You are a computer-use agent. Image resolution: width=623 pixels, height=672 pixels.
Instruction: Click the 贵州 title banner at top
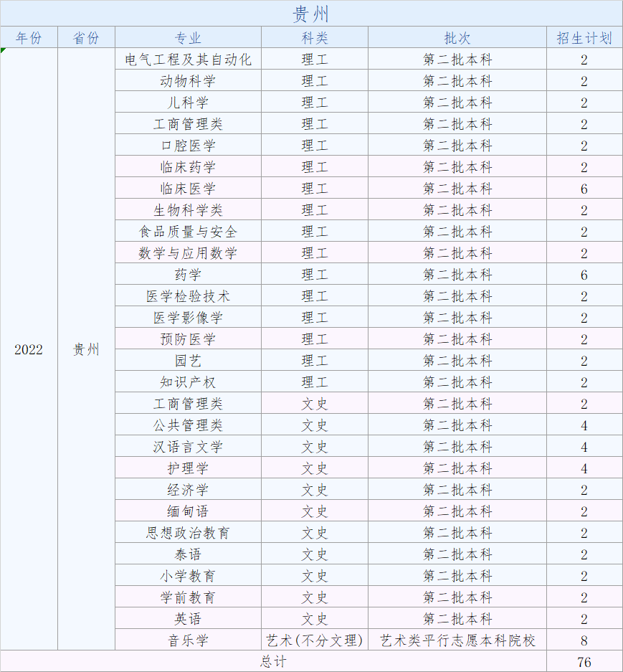[311, 14]
